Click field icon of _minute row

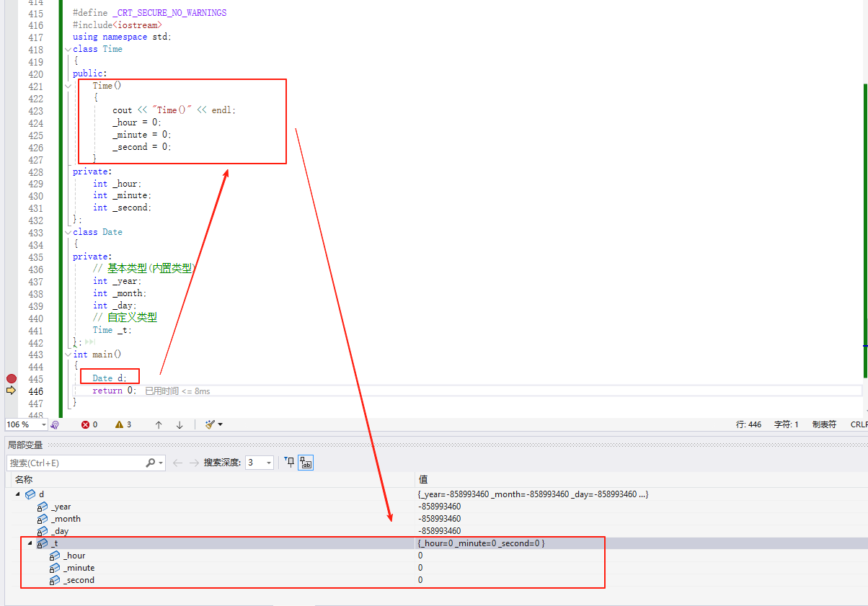(x=55, y=568)
